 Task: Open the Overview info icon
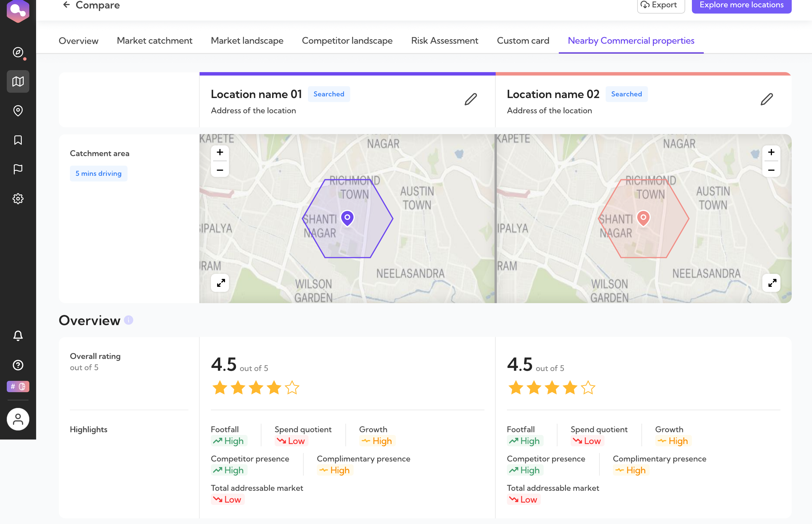(x=128, y=320)
